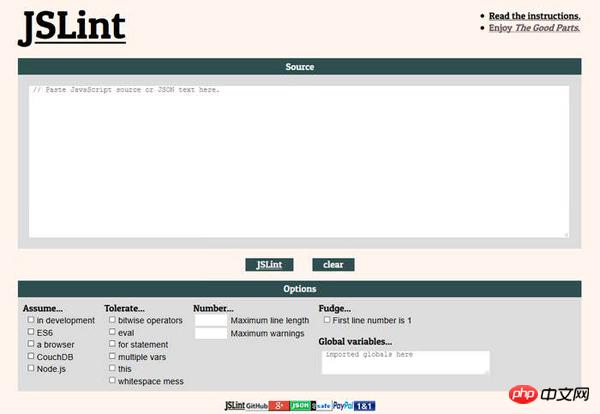Click the 'Global variables...' heading
Image resolution: width=600 pixels, height=414 pixels.
click(355, 341)
